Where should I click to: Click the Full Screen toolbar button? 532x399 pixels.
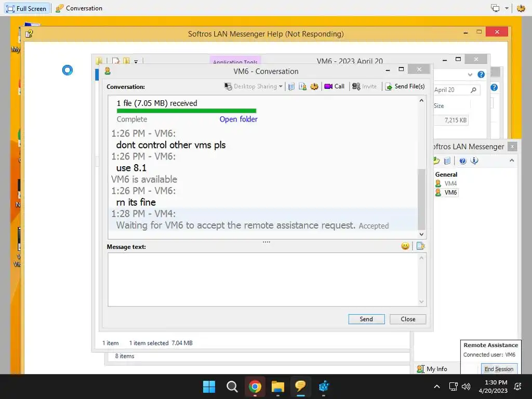point(26,8)
